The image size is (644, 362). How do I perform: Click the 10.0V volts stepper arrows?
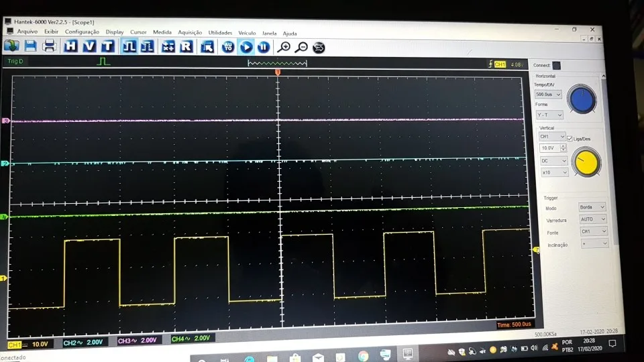click(x=563, y=147)
